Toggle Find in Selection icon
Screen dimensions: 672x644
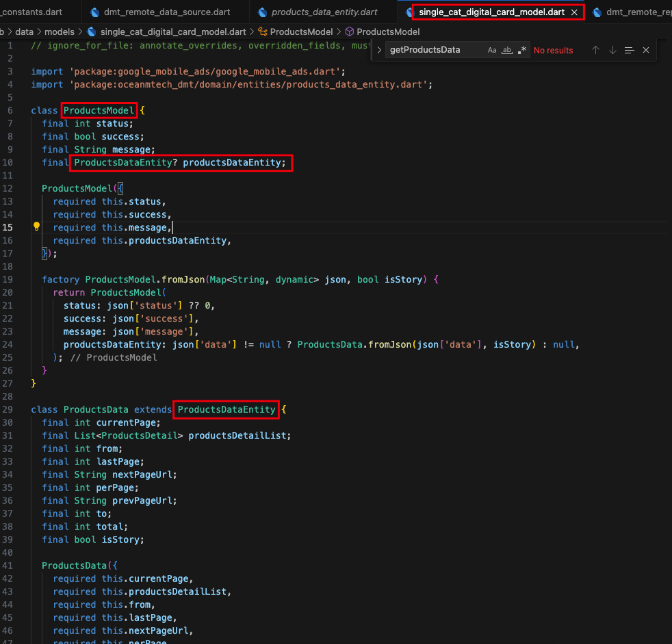629,50
